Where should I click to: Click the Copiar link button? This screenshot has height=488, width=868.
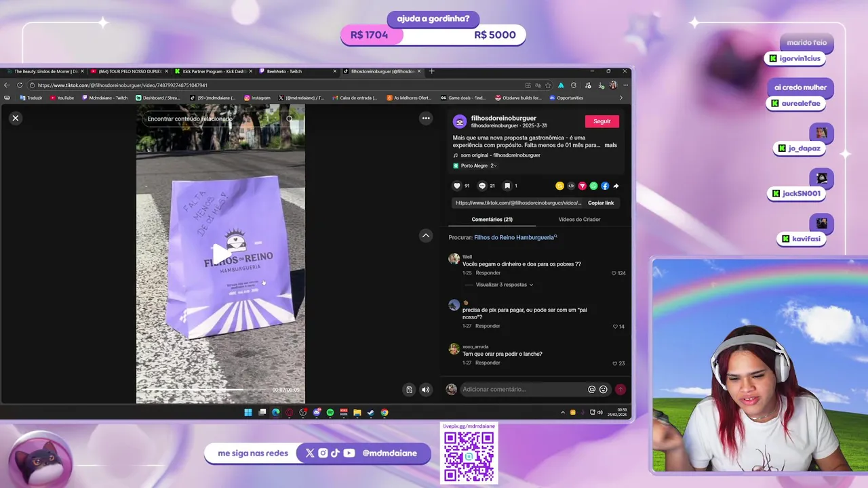(x=601, y=203)
